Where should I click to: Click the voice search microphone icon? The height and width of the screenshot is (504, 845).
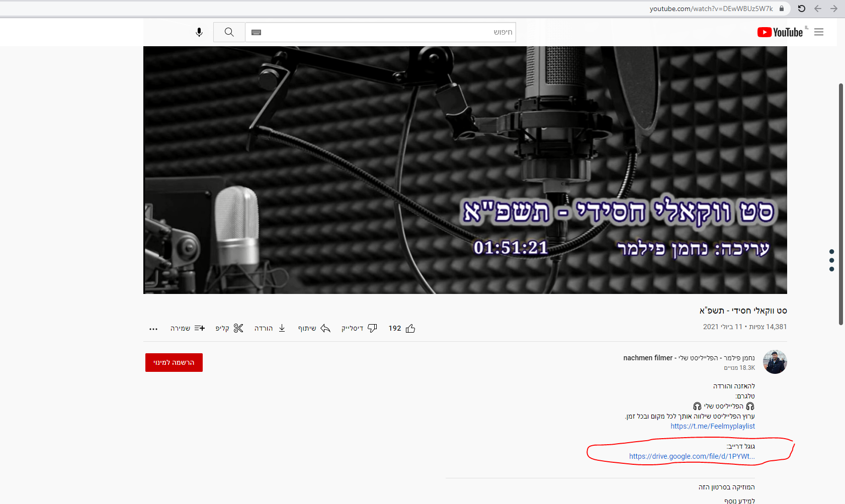tap(199, 32)
